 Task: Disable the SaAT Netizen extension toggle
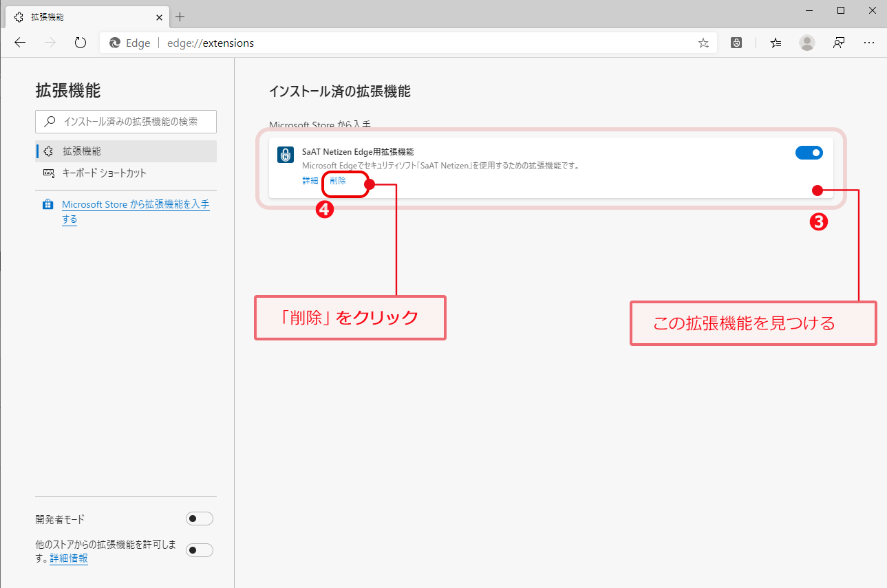click(x=809, y=153)
